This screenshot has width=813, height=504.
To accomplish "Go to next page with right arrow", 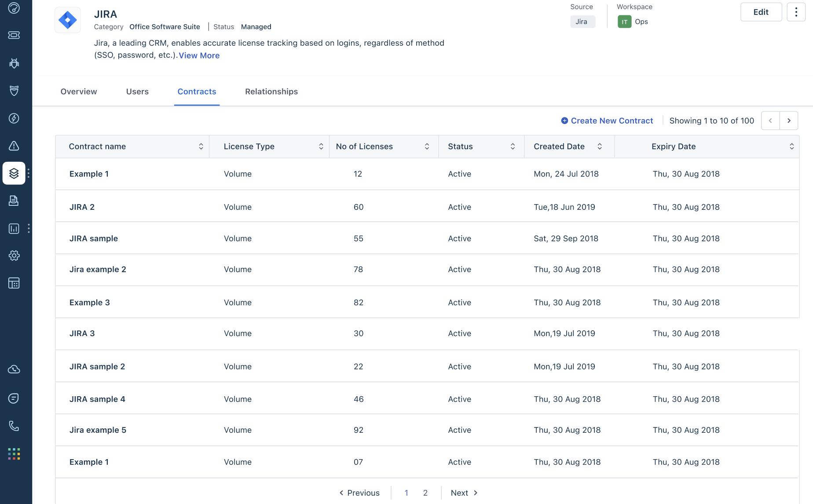I will [789, 121].
